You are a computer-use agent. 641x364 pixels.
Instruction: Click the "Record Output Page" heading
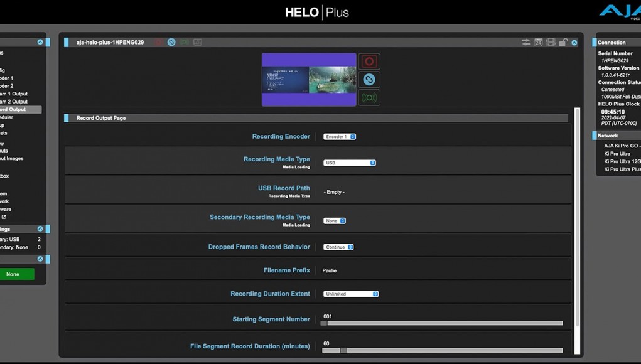[101, 118]
